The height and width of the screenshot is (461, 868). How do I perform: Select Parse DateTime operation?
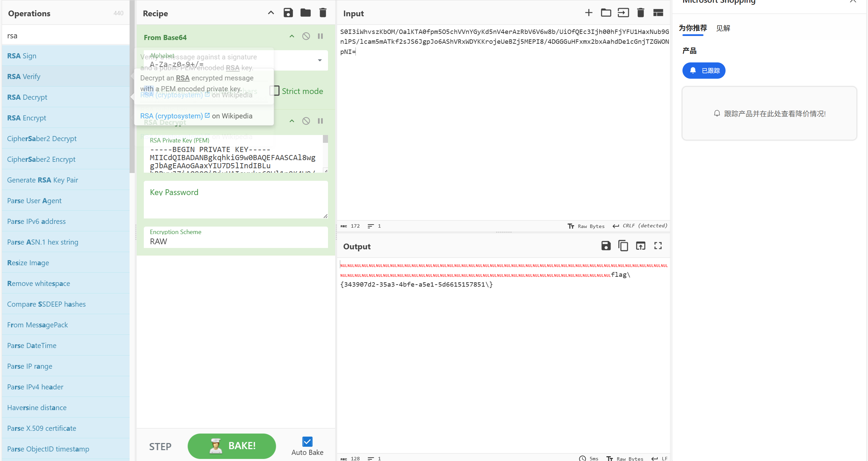(x=66, y=345)
